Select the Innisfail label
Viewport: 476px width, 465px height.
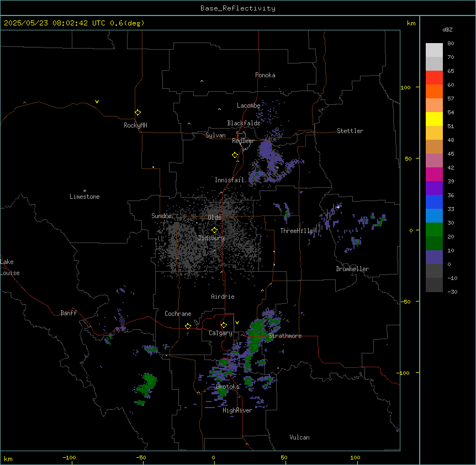coord(230,180)
